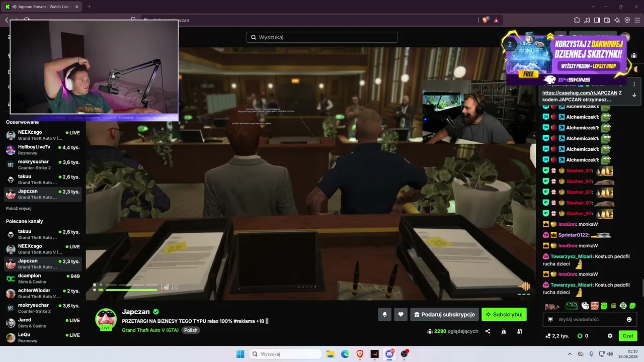Expand list with Pokaż więcej
The image size is (644, 362).
click(19, 208)
